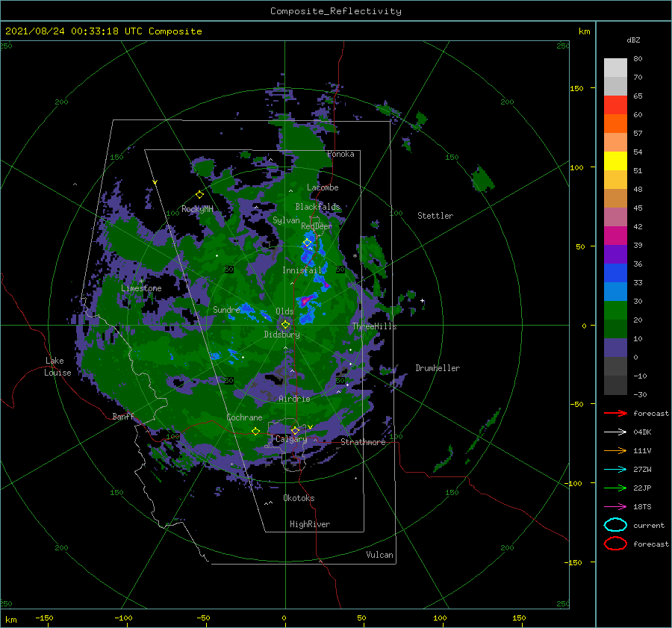
Task: Click the magenta 18TS arrow icon
Action: click(x=615, y=507)
